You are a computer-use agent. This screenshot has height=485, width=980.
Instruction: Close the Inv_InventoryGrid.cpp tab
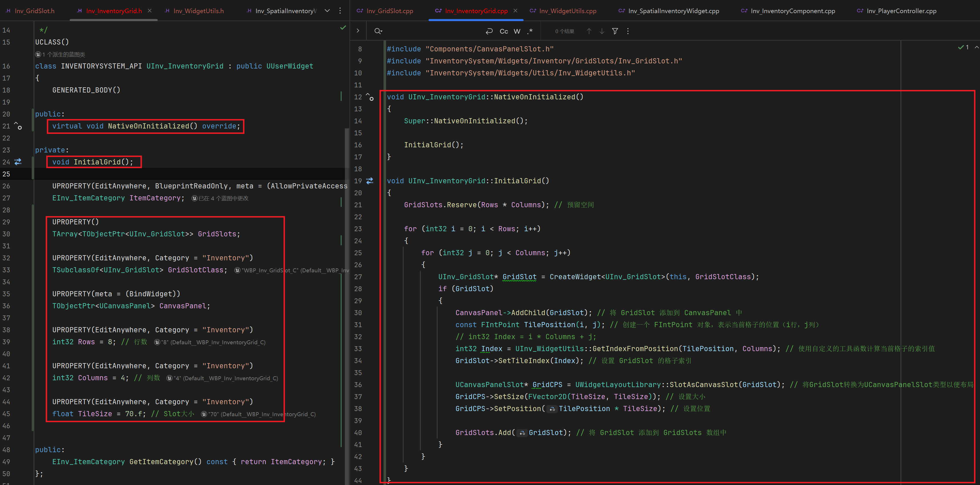tap(515, 11)
